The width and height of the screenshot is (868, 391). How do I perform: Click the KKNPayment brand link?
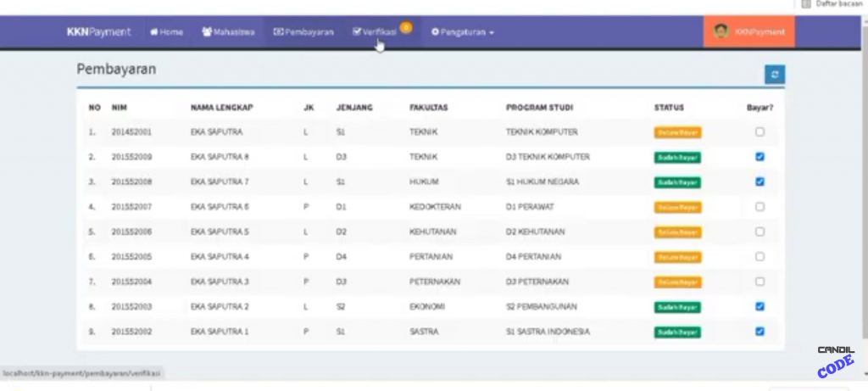pos(98,32)
